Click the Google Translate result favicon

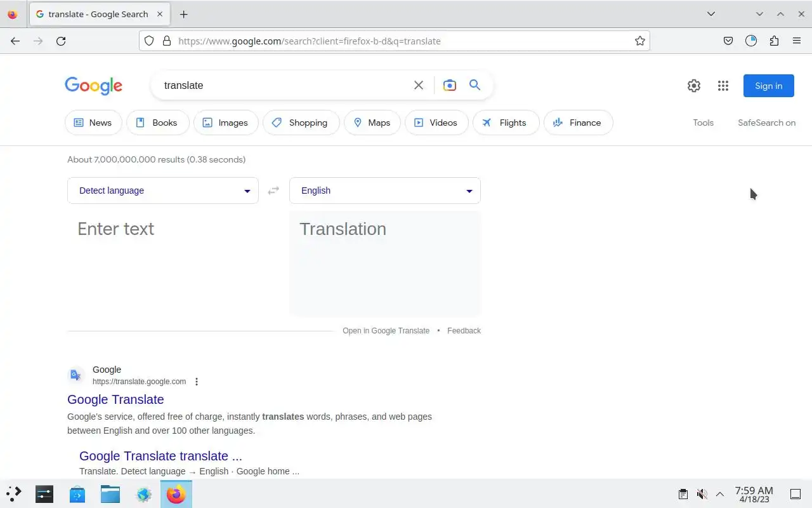point(76,375)
